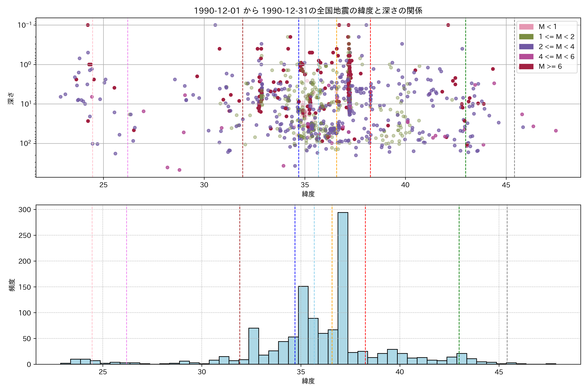Click the 300 tick label on the histogram

click(25, 210)
